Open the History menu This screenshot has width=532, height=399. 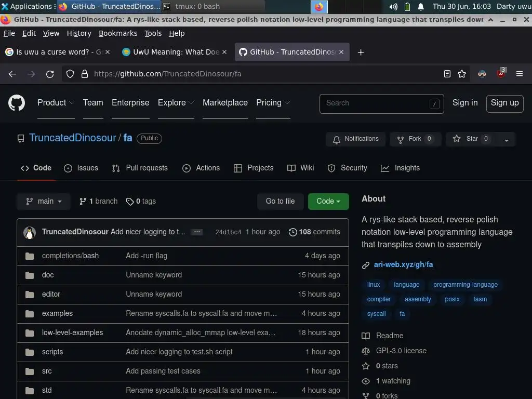pos(79,33)
